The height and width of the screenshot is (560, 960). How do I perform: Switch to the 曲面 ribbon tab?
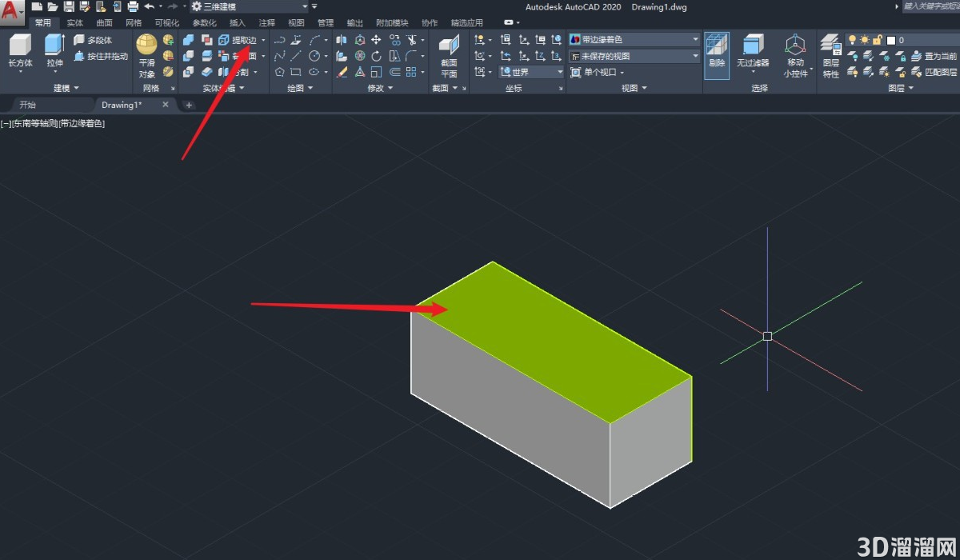[104, 23]
